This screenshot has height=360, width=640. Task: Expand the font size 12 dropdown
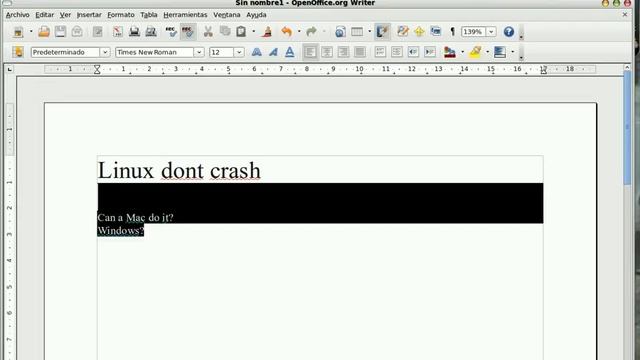click(239, 52)
